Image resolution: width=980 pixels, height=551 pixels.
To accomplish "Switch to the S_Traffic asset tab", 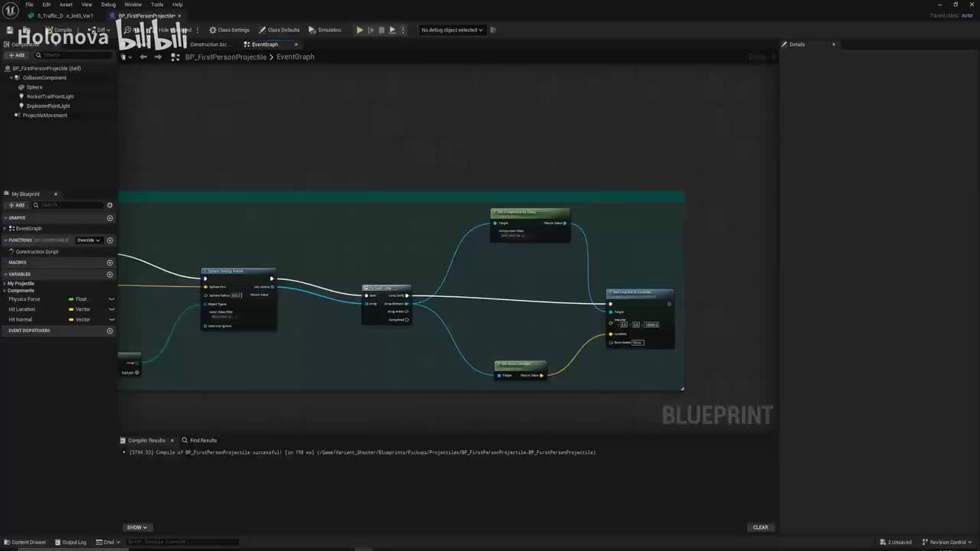I will click(x=65, y=15).
